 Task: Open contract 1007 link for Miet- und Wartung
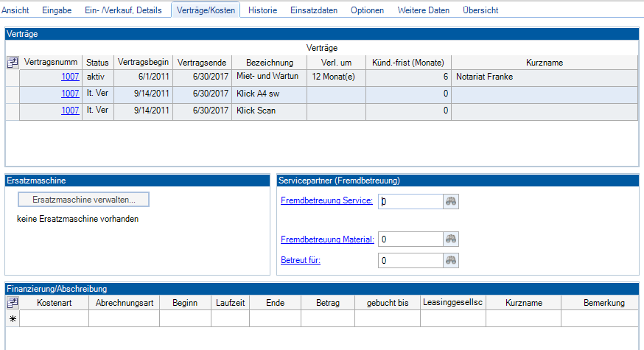coord(70,77)
